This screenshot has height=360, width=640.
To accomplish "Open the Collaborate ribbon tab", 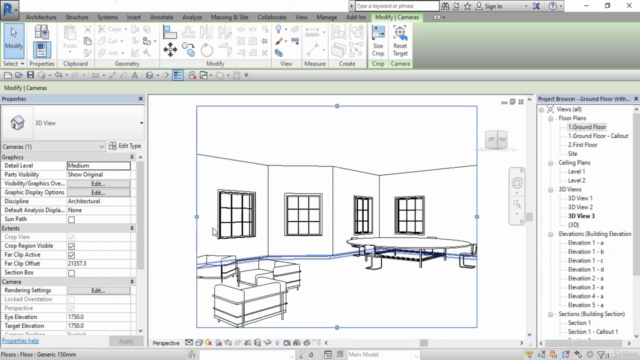I will (272, 17).
